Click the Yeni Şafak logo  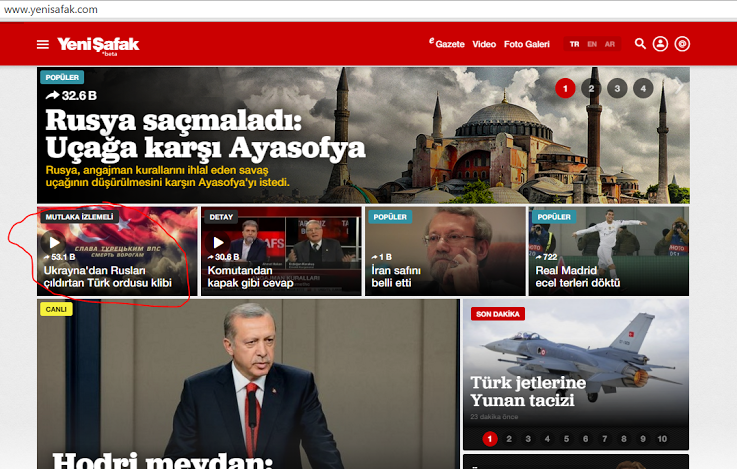98,44
